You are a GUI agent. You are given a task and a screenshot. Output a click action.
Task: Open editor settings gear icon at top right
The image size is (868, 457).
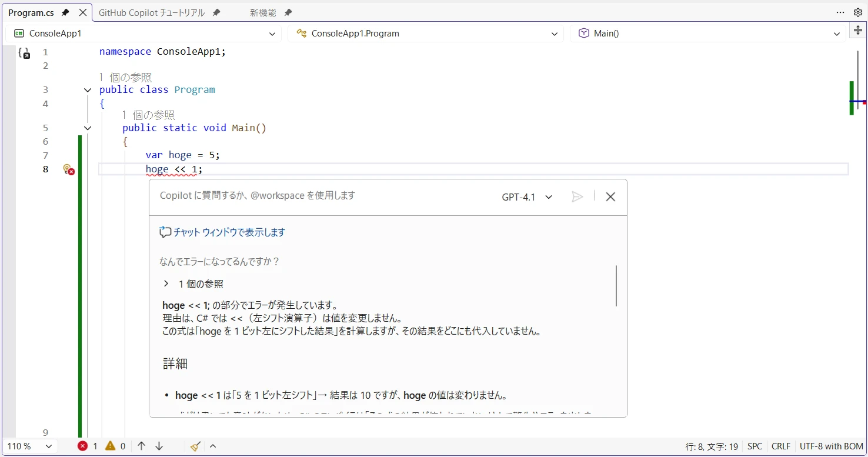pos(857,12)
